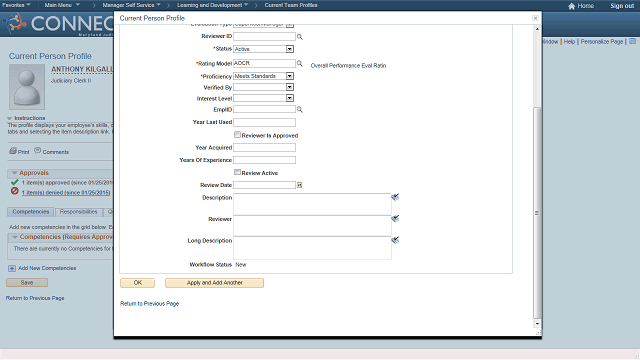The width and height of the screenshot is (640, 360).
Task: Click the dialog scrollbar down arrow
Action: coord(537,324)
